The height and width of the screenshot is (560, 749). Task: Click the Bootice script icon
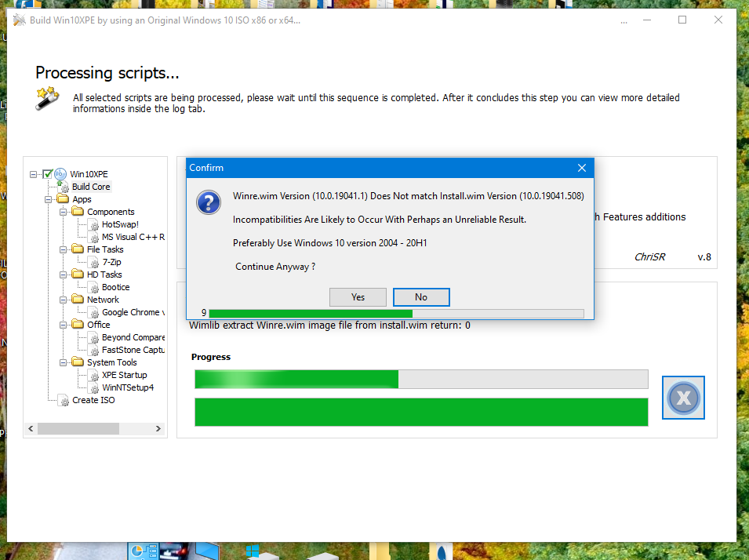pyautogui.click(x=94, y=287)
